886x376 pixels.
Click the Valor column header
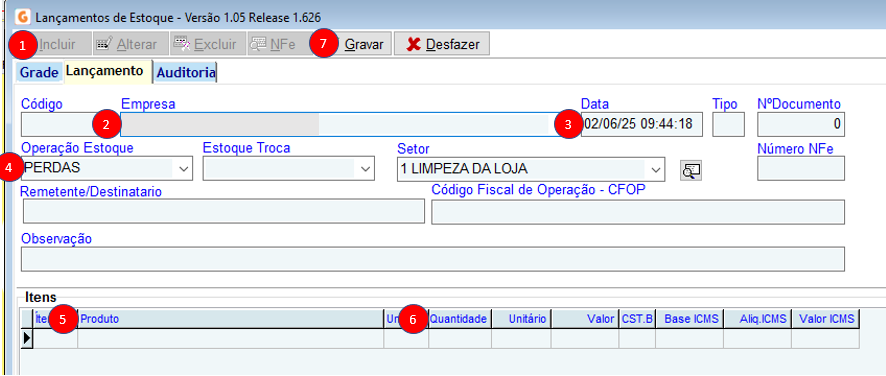(585, 319)
